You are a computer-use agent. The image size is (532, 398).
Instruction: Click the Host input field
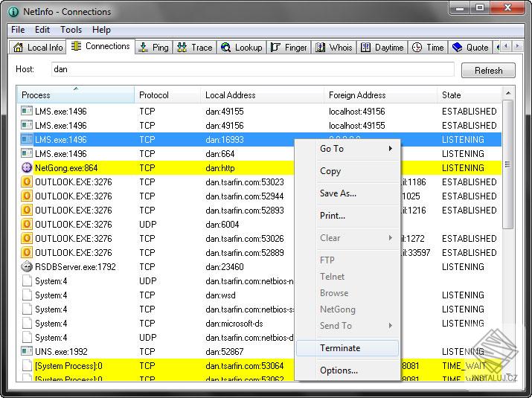[253, 70]
